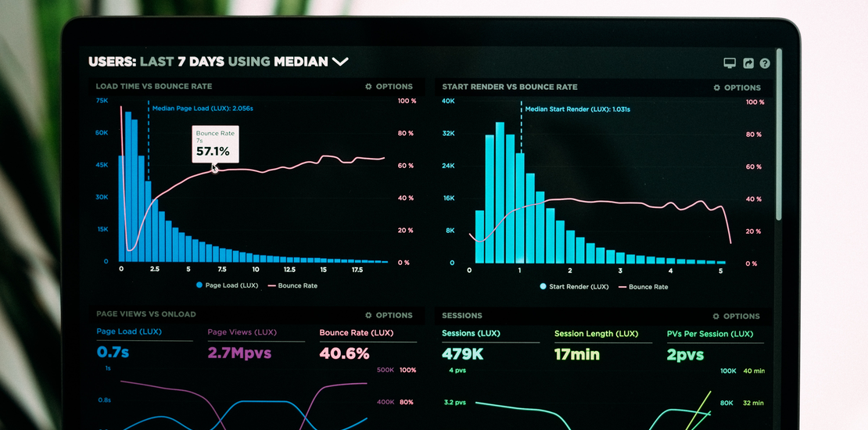Click gear icon in Page Views panel
The image size is (868, 430).
[x=368, y=315]
